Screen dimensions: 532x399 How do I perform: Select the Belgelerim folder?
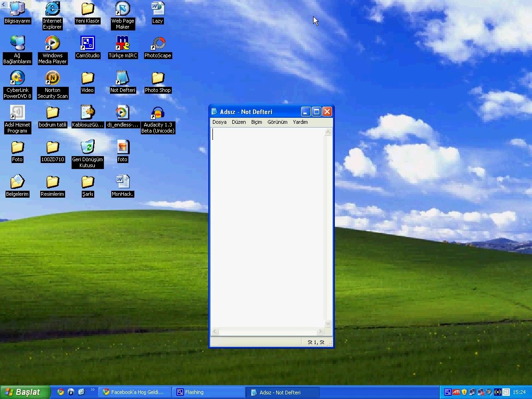(17, 186)
